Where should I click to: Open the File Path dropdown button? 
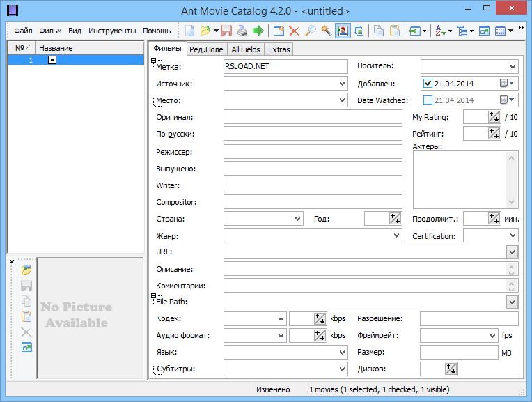click(x=513, y=302)
